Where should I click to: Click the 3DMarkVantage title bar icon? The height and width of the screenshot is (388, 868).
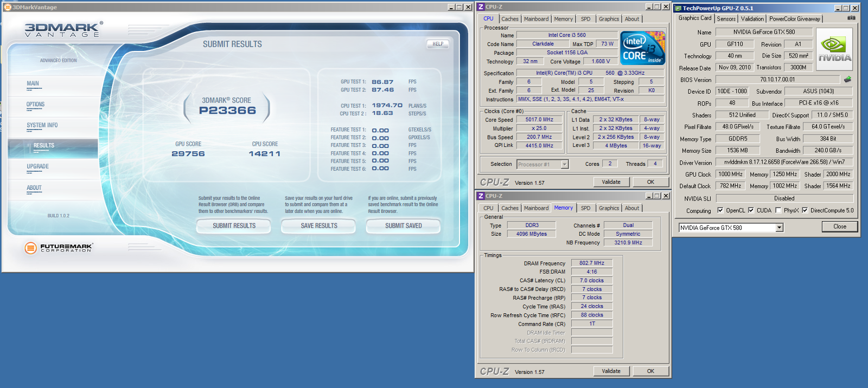(x=8, y=7)
